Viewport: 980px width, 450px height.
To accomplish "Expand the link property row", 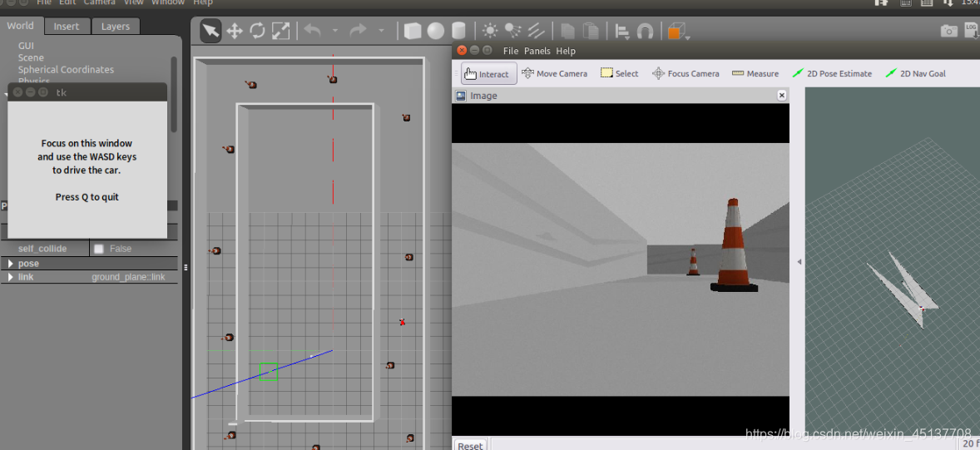I will 10,277.
